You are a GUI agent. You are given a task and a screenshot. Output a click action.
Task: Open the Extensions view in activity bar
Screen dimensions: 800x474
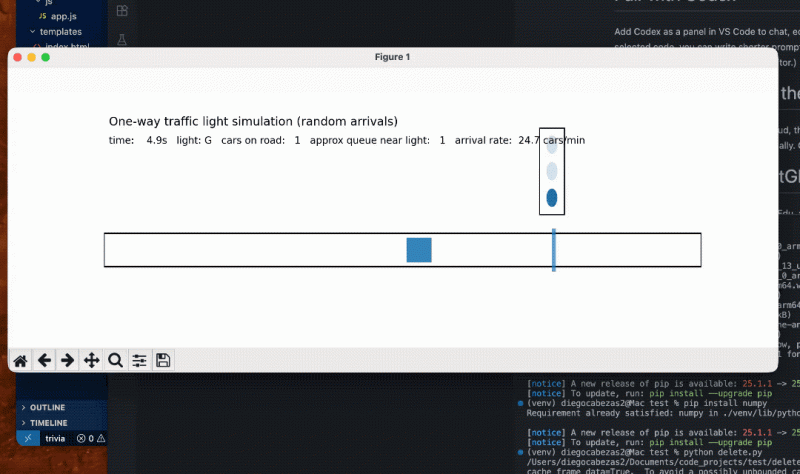(122, 11)
